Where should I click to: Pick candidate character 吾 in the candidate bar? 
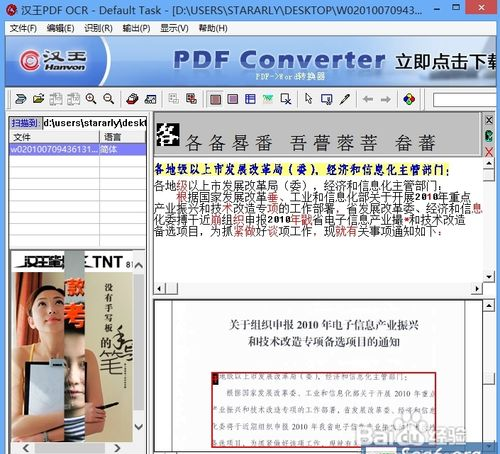pos(298,143)
